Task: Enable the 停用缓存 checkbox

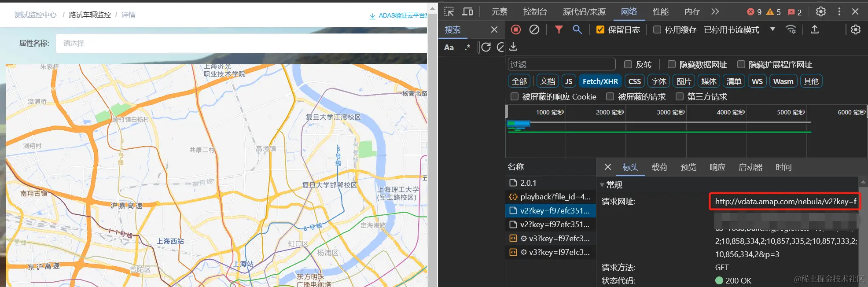Action: (x=657, y=29)
